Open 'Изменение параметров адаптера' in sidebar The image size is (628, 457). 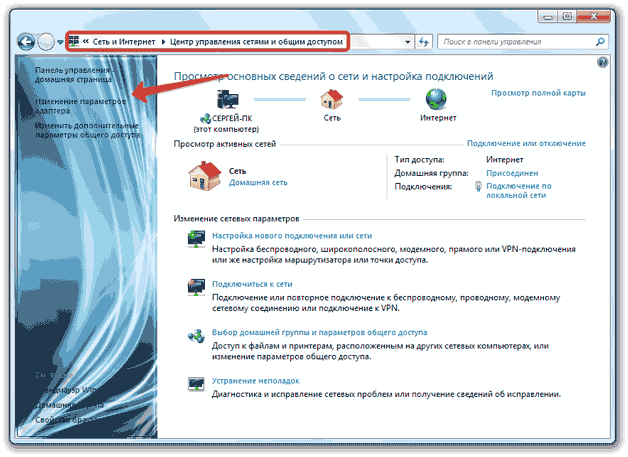click(80, 106)
